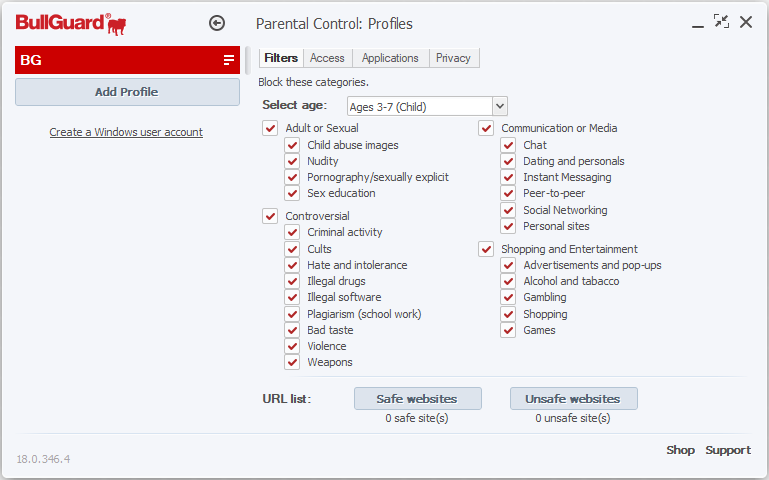Go to the Privacy tab
The width and height of the screenshot is (769, 480).
[x=453, y=58]
